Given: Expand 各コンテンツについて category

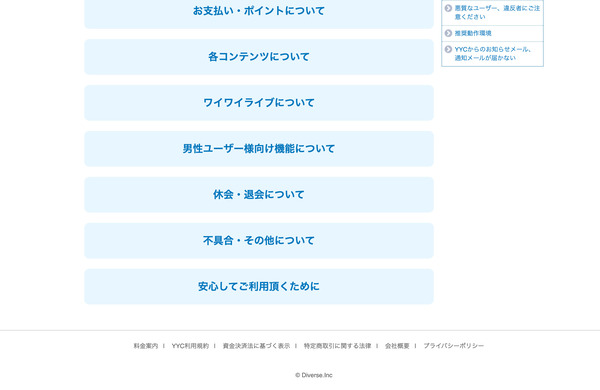Looking at the screenshot, I should click(x=259, y=57).
